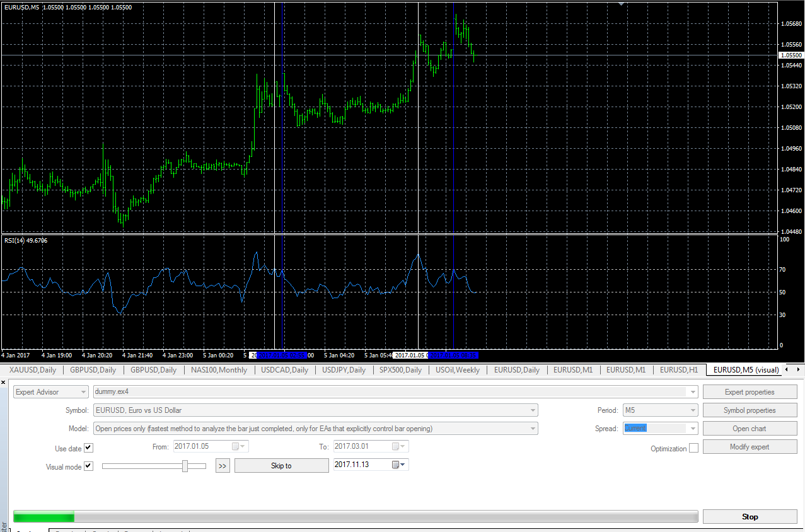Enable the Optimization checkbox

tap(693, 448)
